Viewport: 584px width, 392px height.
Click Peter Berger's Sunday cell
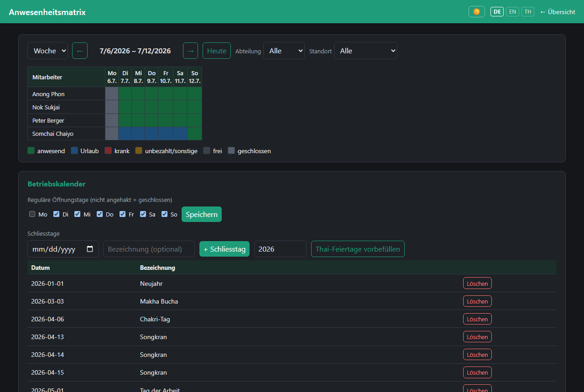[194, 120]
